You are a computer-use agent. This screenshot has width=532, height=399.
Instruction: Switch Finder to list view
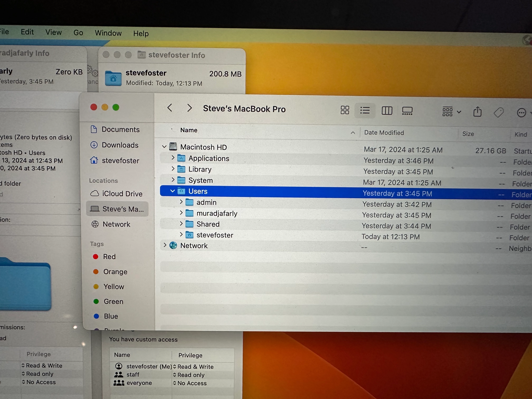tap(365, 110)
